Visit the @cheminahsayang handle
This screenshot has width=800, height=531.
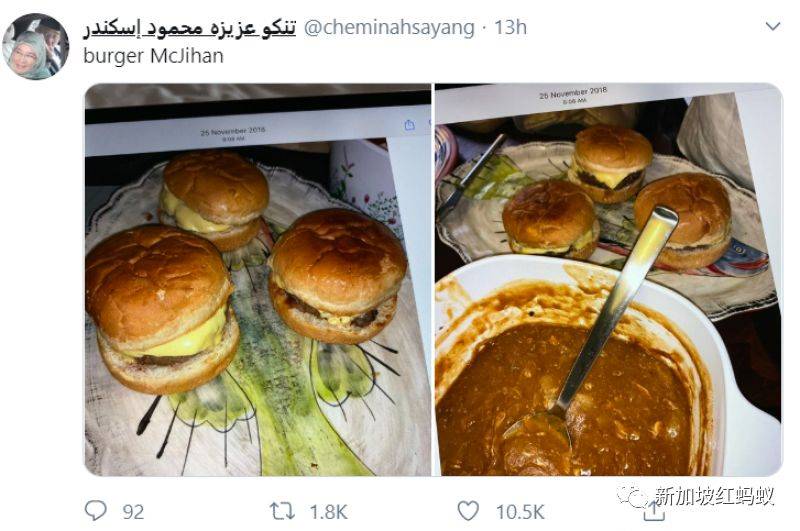point(389,28)
